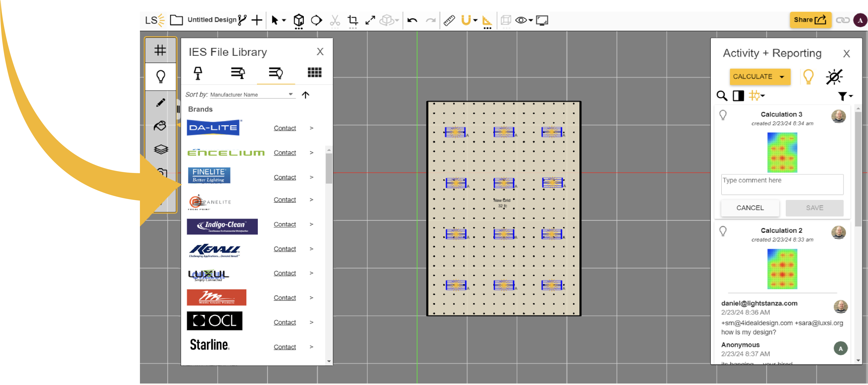
Task: Switch to the lamp fixture tab
Action: [198, 73]
